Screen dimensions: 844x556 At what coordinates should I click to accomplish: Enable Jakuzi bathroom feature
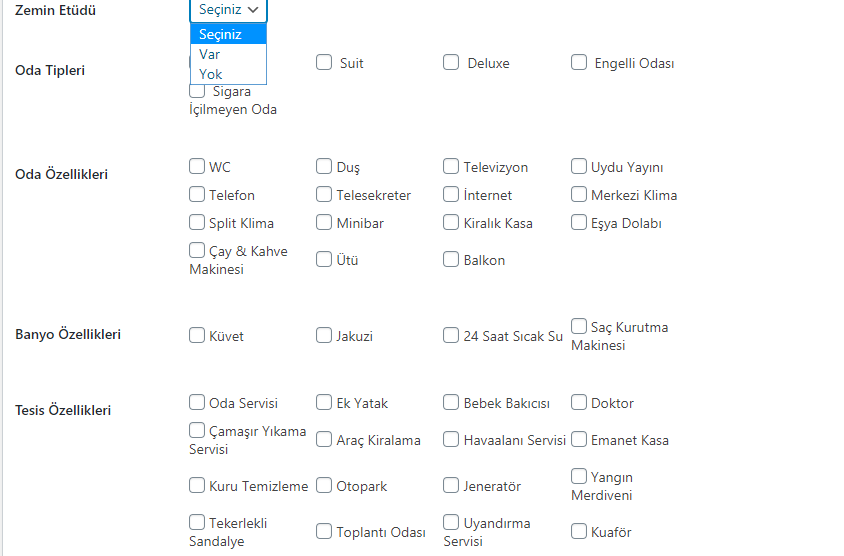click(324, 335)
